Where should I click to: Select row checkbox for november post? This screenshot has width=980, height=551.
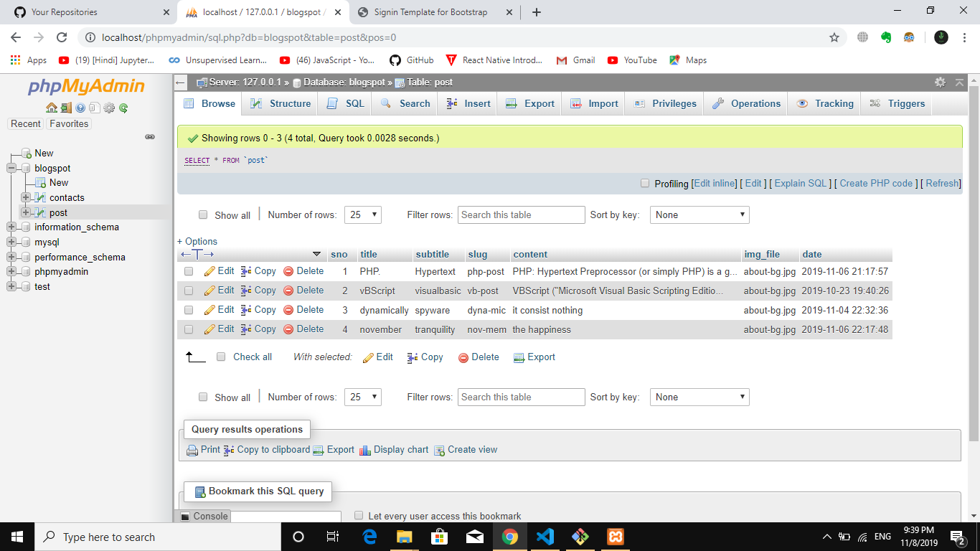click(x=189, y=329)
